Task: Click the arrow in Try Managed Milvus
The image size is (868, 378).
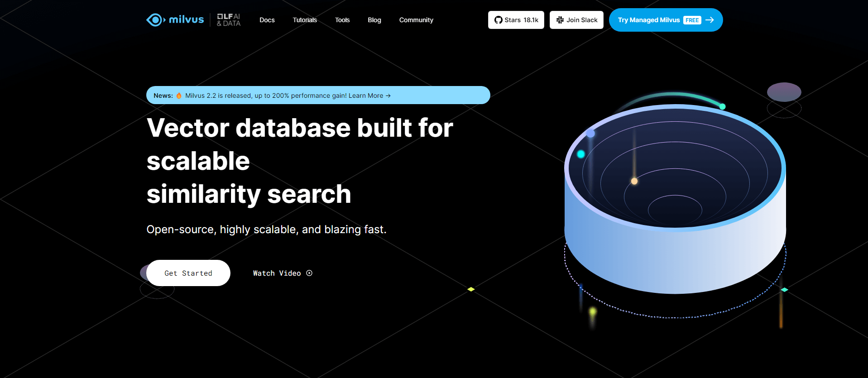Action: [x=710, y=20]
